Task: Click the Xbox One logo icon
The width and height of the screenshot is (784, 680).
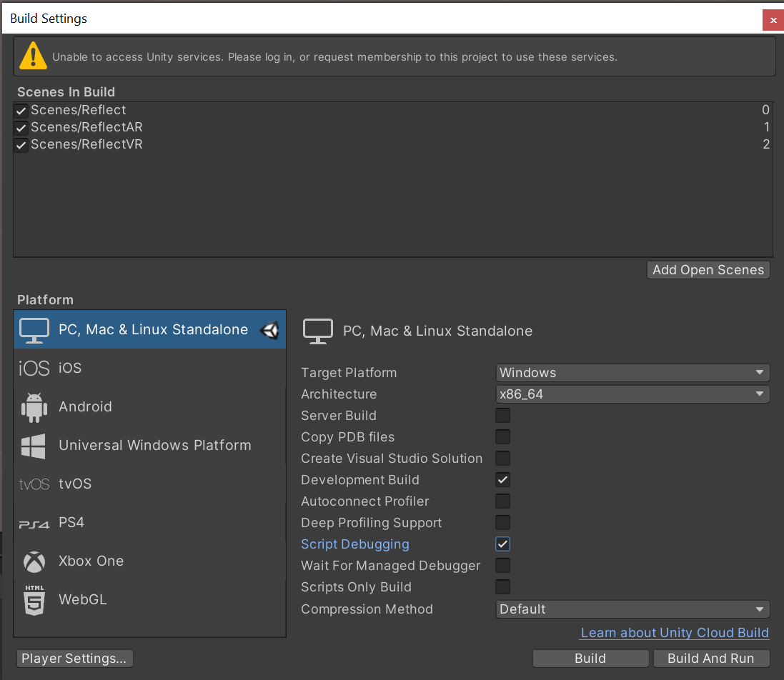Action: pyautogui.click(x=34, y=561)
